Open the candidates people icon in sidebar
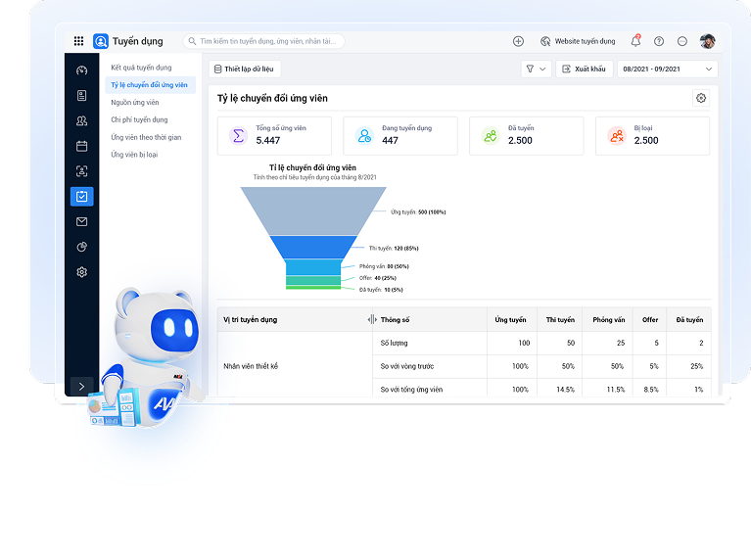Screen dimensions: 751x560 click(82, 120)
